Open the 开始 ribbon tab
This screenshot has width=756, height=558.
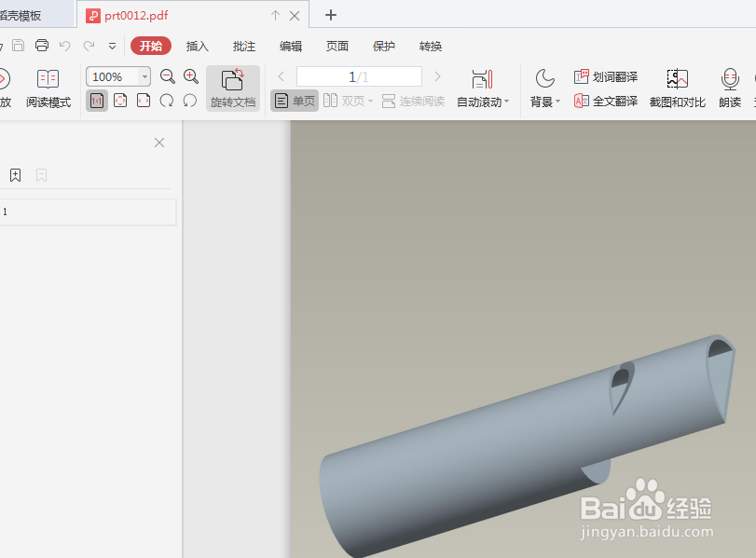(151, 46)
